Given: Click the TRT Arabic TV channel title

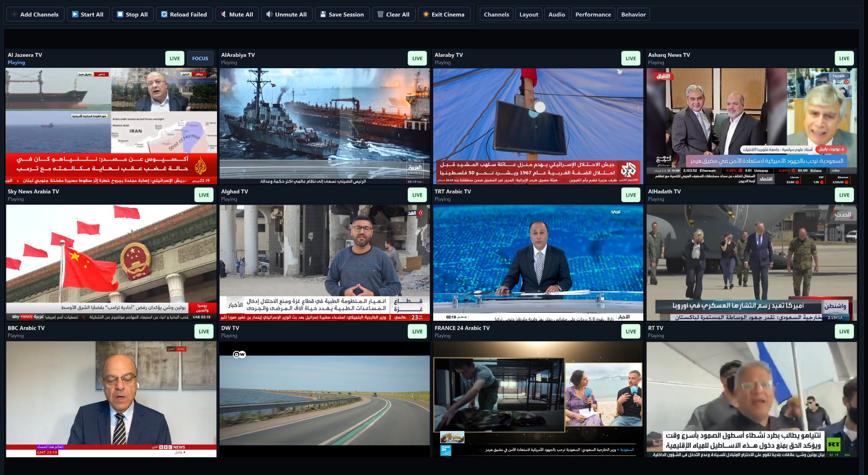Looking at the screenshot, I should coord(453,192).
